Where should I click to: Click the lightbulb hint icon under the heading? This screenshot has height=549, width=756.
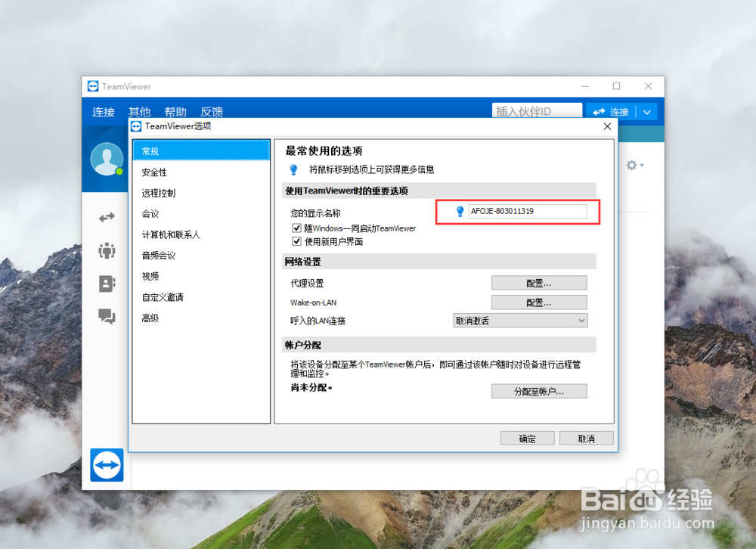point(293,170)
